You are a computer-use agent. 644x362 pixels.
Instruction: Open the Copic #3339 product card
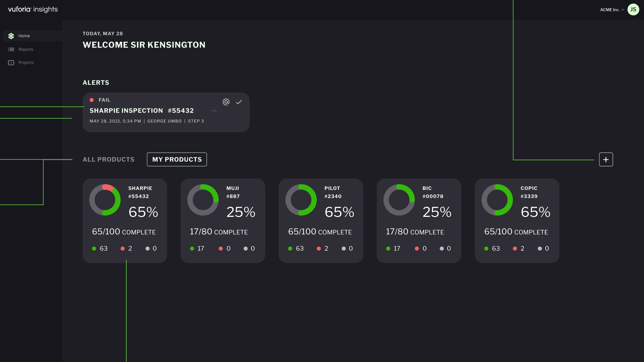pos(517,220)
